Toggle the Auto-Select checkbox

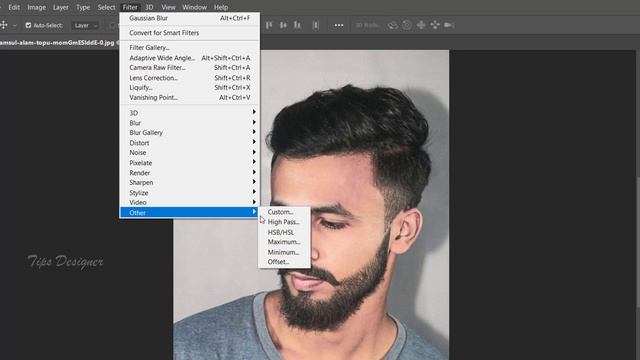(x=28, y=25)
